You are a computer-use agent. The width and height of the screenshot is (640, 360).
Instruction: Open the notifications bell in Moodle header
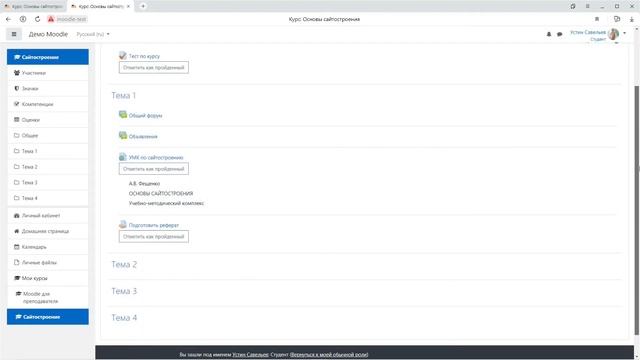549,34
